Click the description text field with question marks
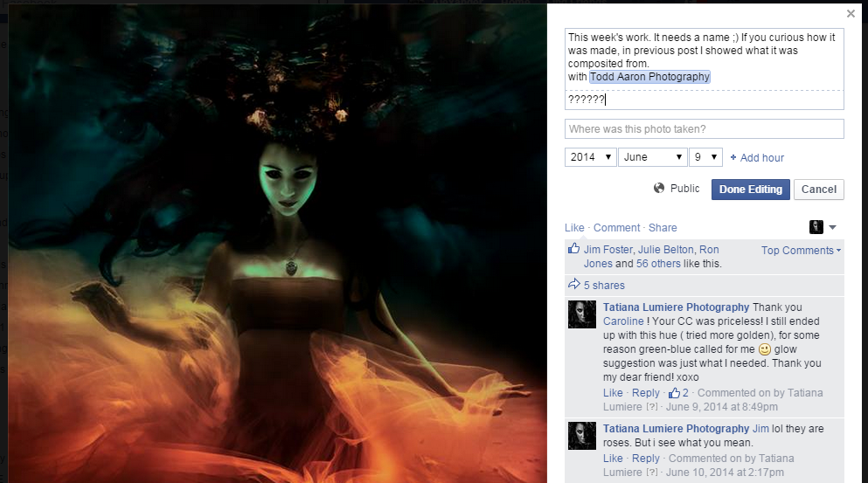The image size is (868, 483). (705, 100)
